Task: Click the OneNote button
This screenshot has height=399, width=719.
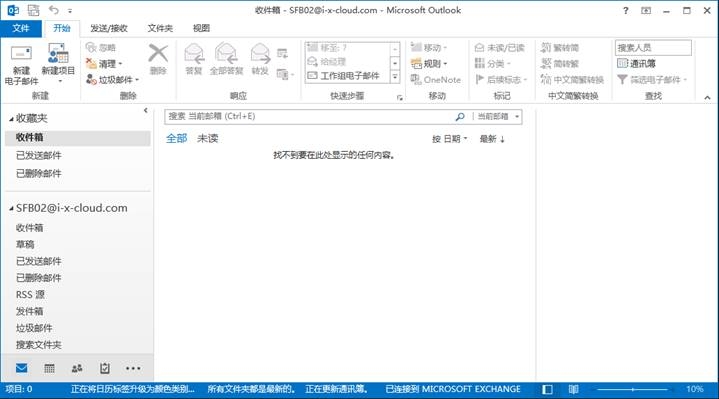Action: point(436,79)
